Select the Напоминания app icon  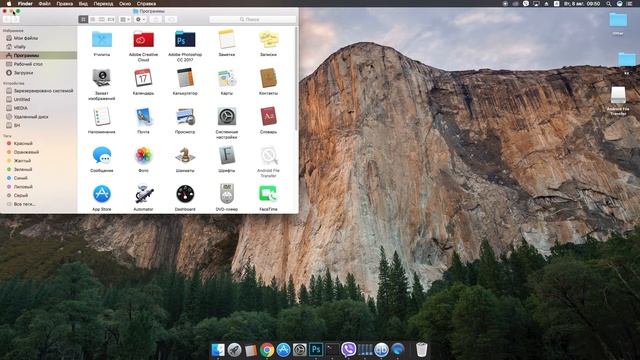click(x=102, y=116)
